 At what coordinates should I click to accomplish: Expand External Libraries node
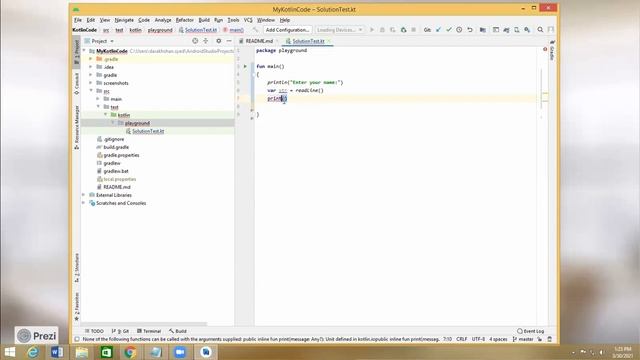[84, 195]
